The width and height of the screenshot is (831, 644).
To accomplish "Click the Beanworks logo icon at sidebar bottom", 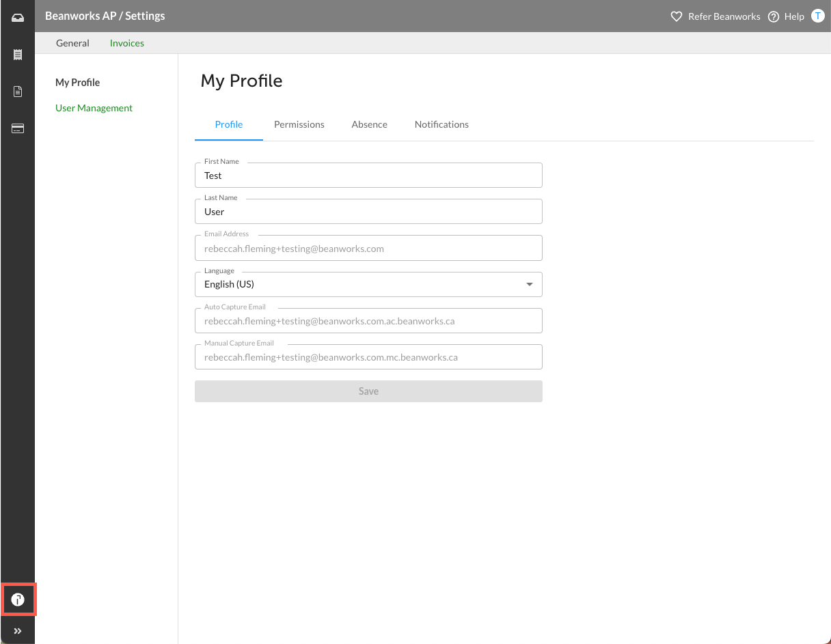I will [x=18, y=600].
